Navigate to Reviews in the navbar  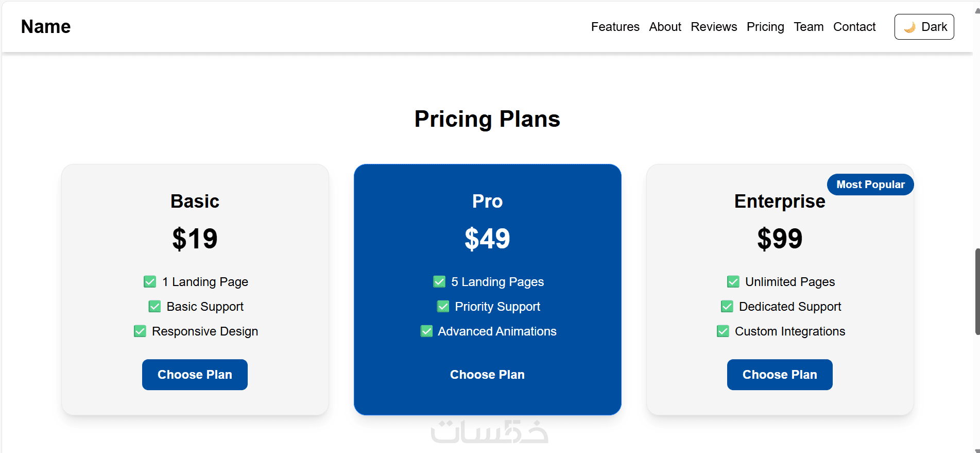(x=714, y=27)
